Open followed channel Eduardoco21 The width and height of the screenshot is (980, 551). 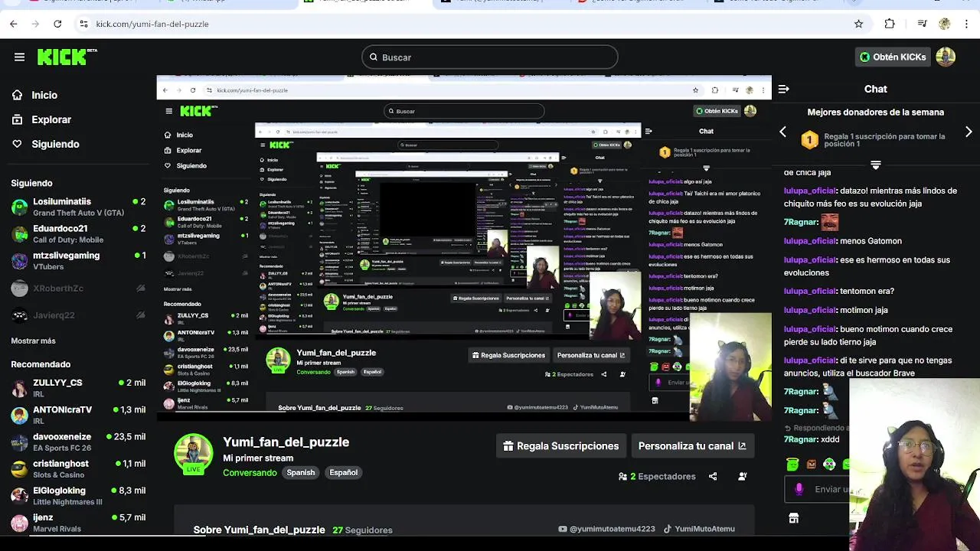(78, 233)
